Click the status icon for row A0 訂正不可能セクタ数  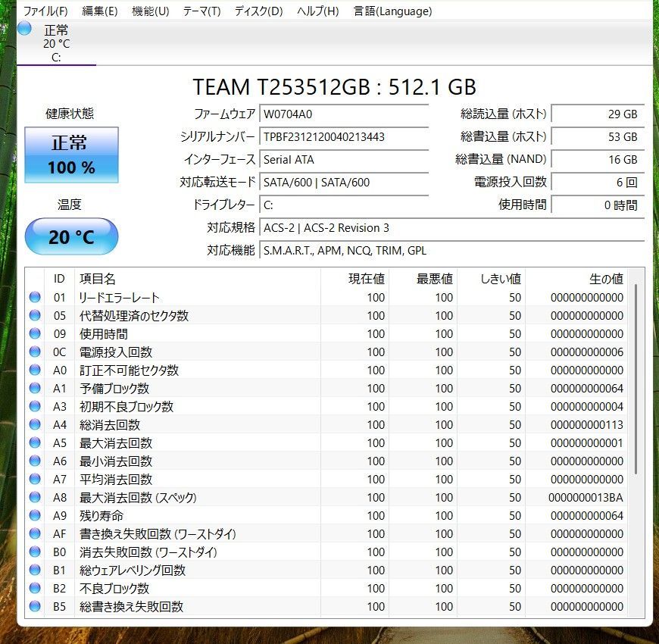coord(35,370)
